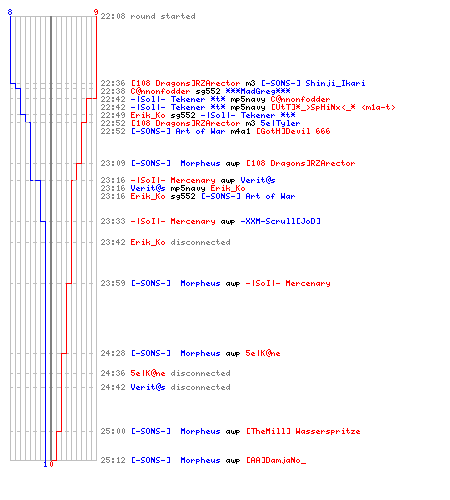
Task: Click red team score 9 at top
Action: tap(96, 12)
